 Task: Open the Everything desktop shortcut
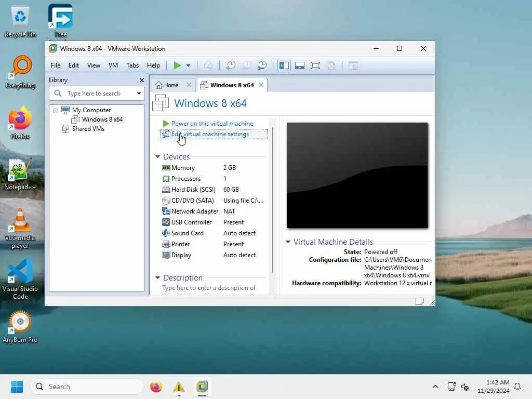click(20, 72)
